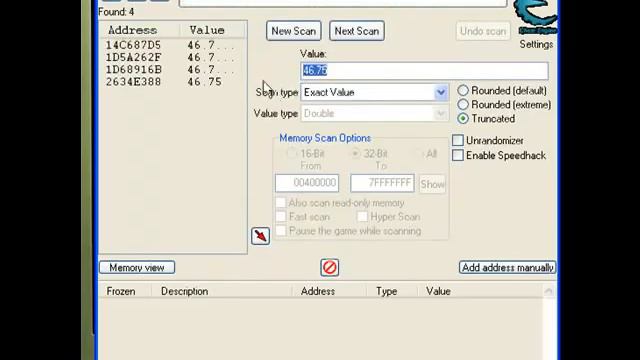Check Also scan read-only memory
This screenshot has height=360, width=640.
pyautogui.click(x=281, y=203)
